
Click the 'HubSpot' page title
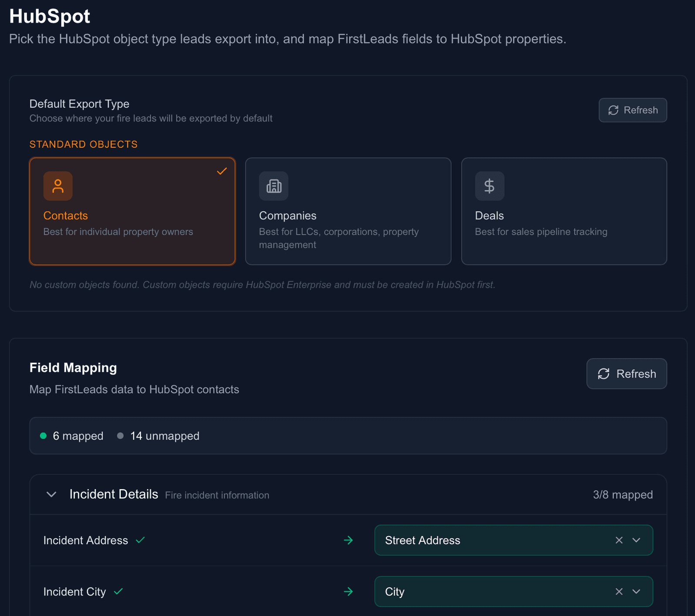pyautogui.click(x=50, y=17)
